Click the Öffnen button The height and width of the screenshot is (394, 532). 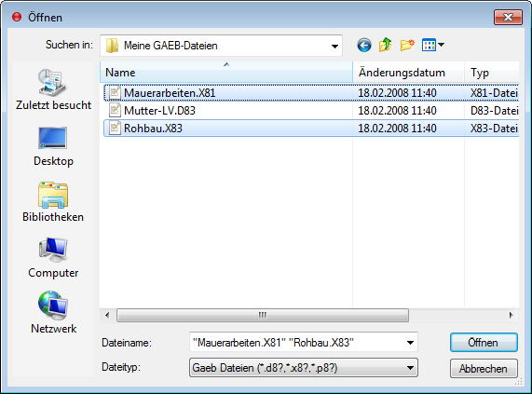tap(484, 343)
